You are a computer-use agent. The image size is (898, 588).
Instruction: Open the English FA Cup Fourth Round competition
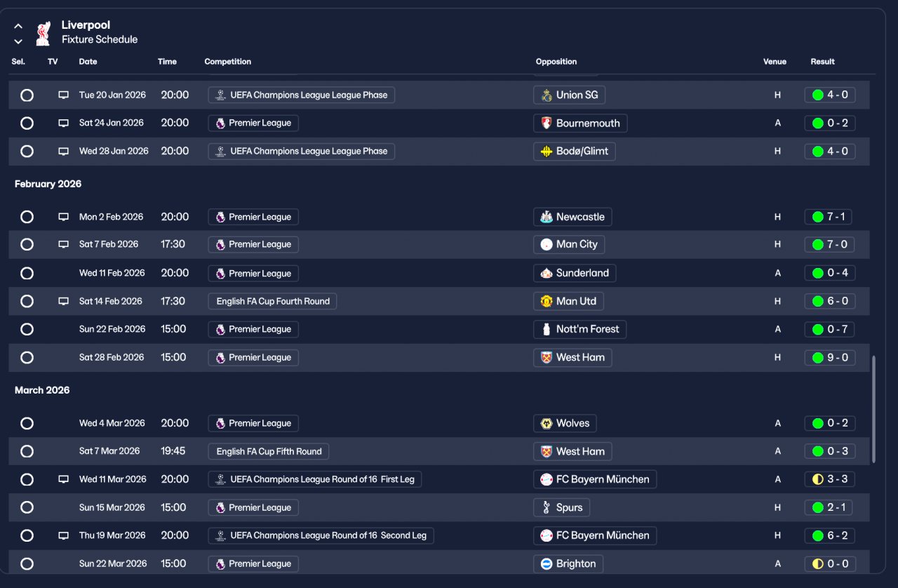click(x=272, y=301)
